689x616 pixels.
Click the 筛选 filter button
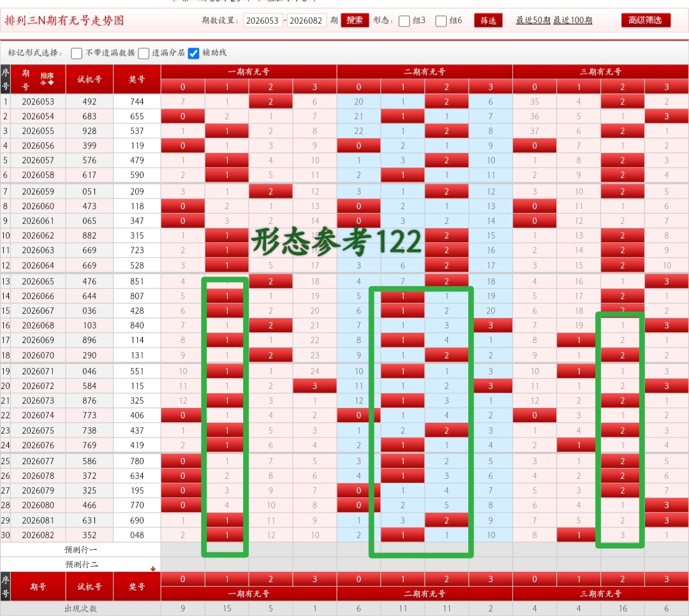[x=488, y=20]
